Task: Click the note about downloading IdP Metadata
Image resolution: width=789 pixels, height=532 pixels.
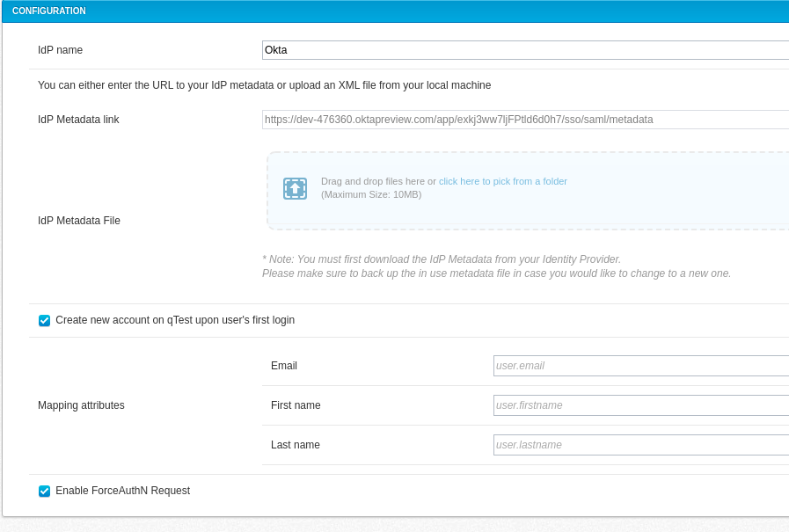Action: (x=442, y=259)
